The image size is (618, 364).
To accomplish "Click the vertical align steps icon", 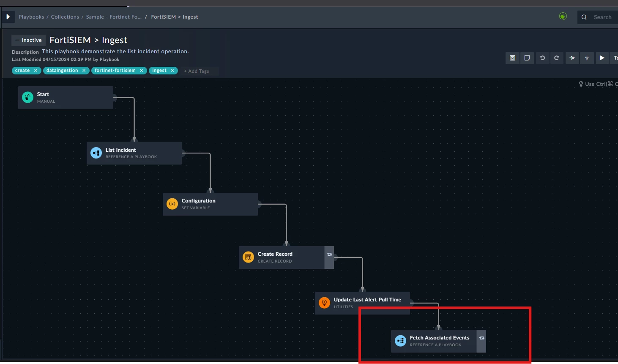I will click(x=587, y=58).
